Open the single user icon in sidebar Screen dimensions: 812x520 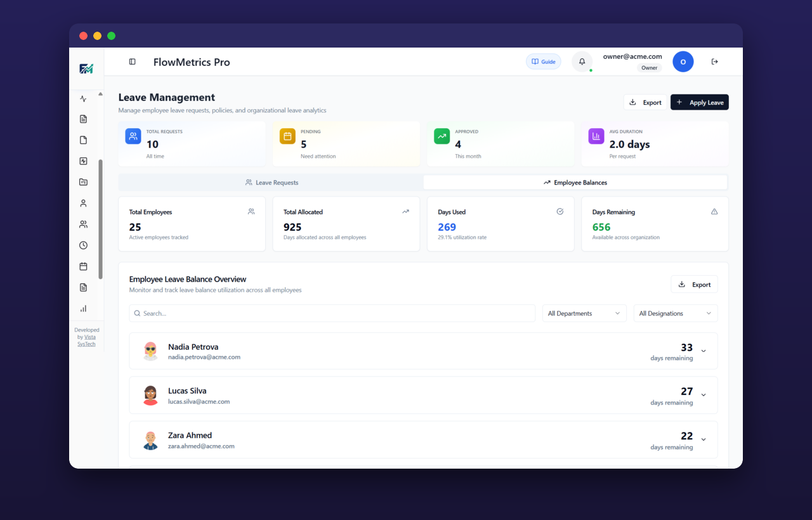[x=83, y=203]
